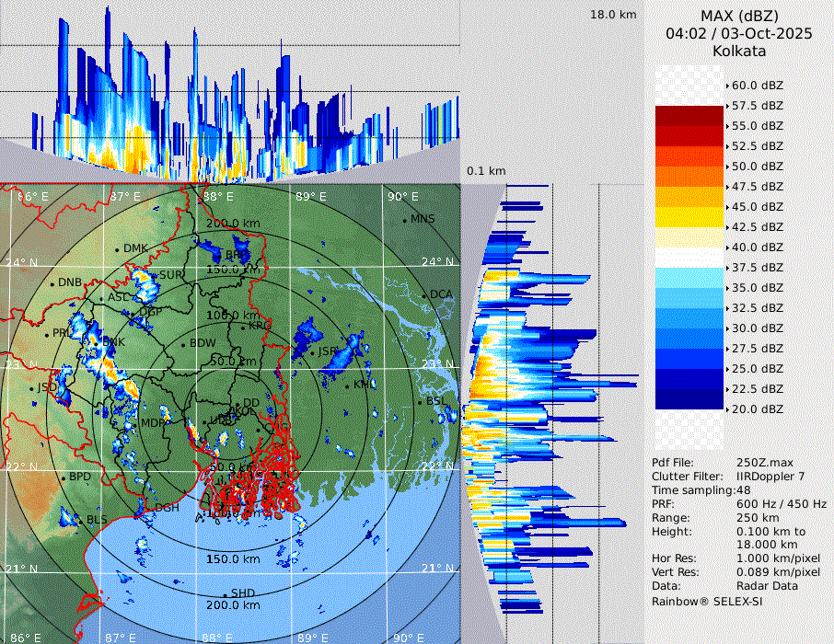The width and height of the screenshot is (834, 644).
Task: Click the SHD station marker
Action: click(225, 594)
